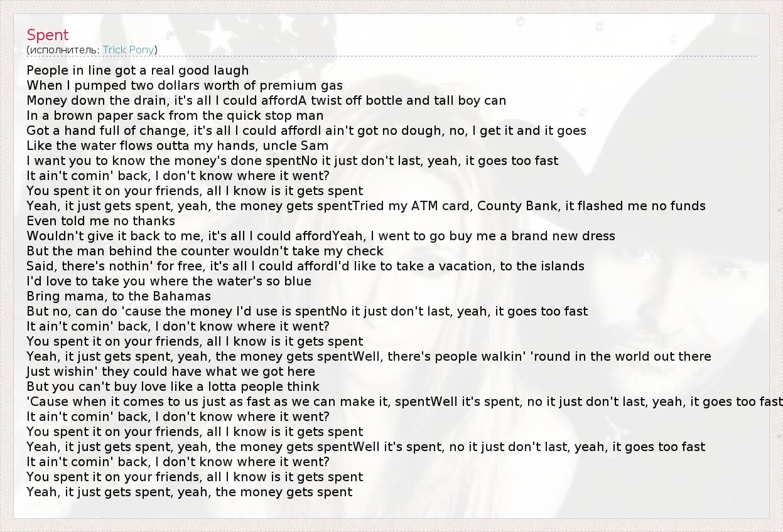
Task: Click the lyric line 'People in line got a real good laugh'
Action: pyautogui.click(x=138, y=70)
